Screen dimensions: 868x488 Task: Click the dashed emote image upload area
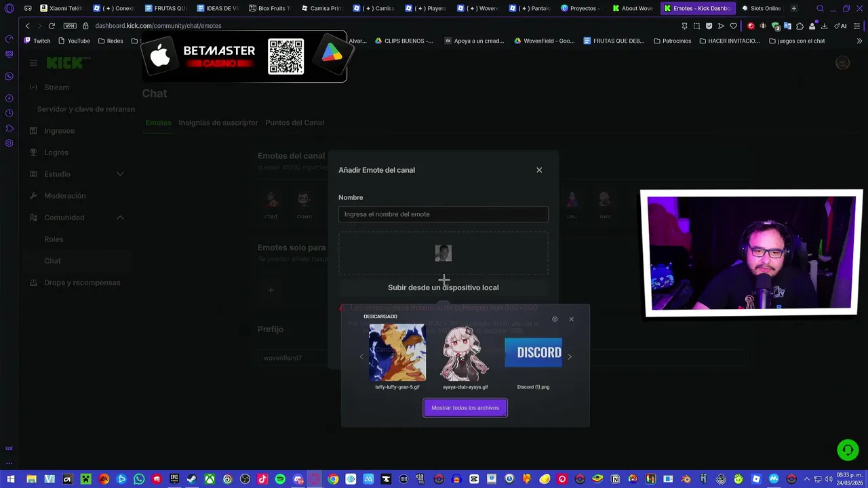443,253
